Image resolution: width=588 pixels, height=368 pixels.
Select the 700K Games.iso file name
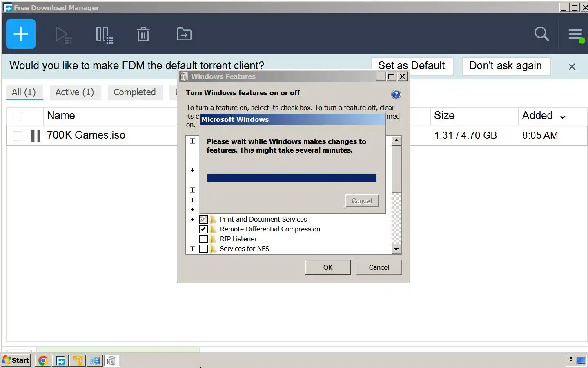tap(86, 135)
